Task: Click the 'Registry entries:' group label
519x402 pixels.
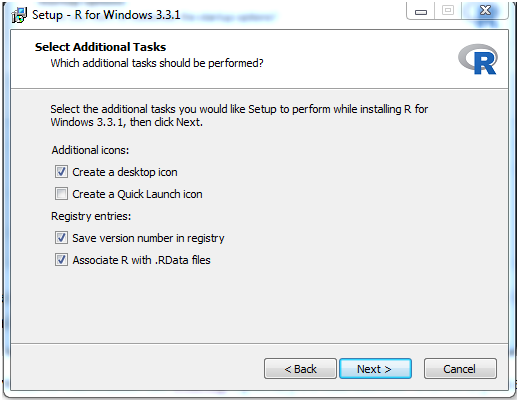Action: coord(91,216)
